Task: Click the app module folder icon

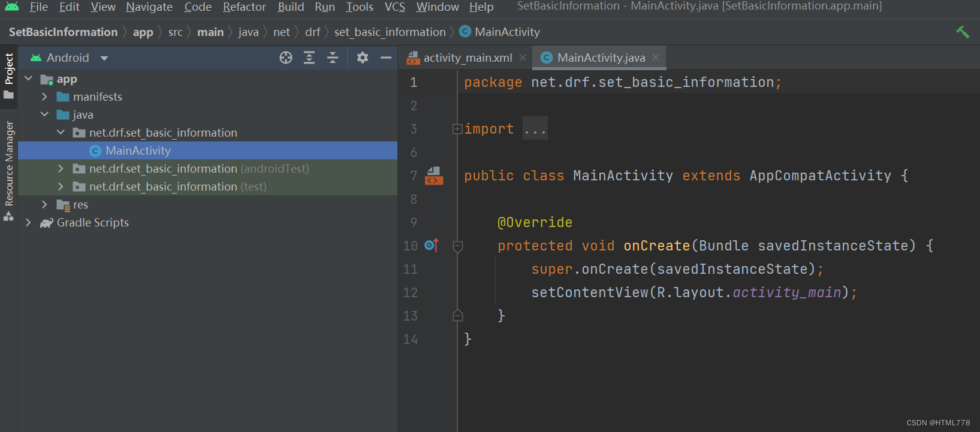Action: 47,79
